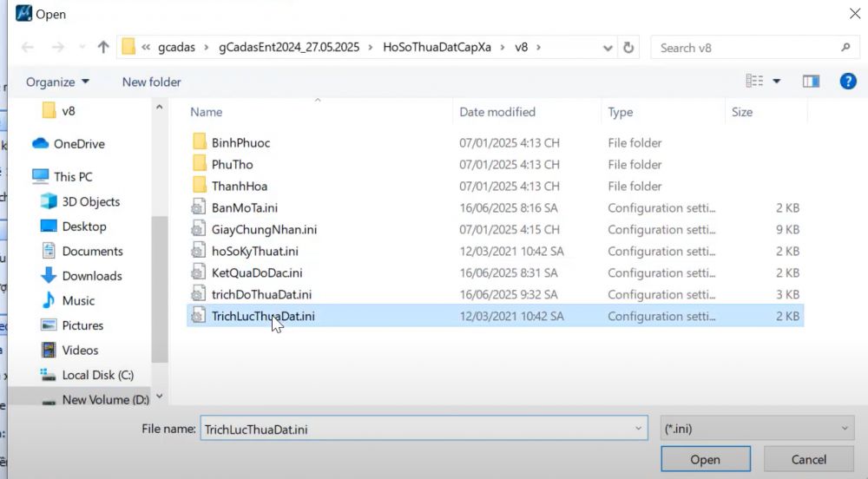The width and height of the screenshot is (868, 479).
Task: Click the Refresh address bar icon
Action: pos(629,48)
